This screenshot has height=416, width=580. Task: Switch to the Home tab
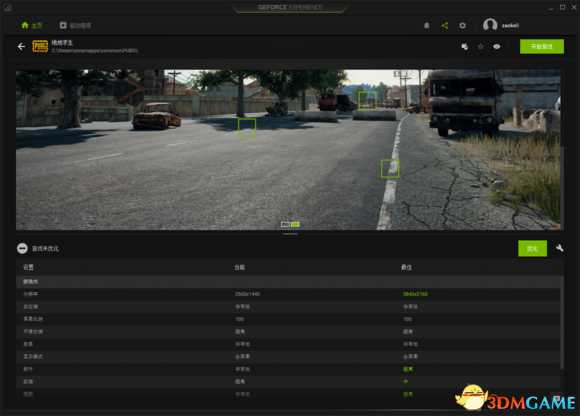click(31, 25)
